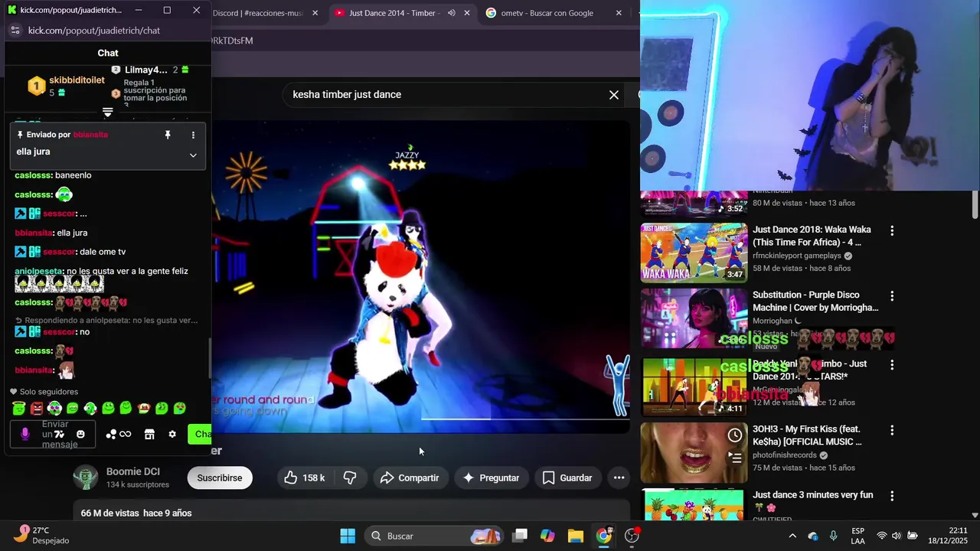Close the Discord browser tab

pyautogui.click(x=315, y=13)
